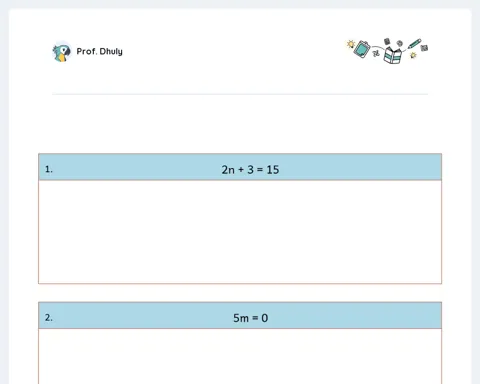The width and height of the screenshot is (480, 384).
Task: Click the dark gray tile above the book
Action: coord(387,42)
